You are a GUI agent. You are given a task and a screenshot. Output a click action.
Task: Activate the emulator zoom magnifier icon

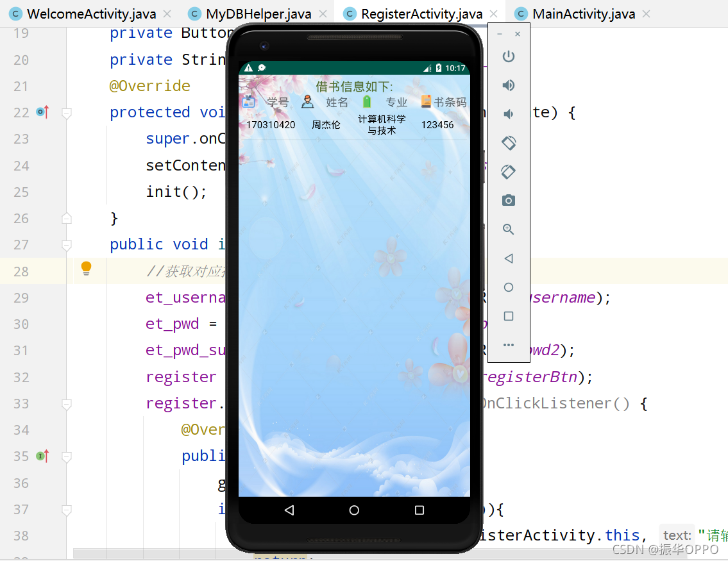click(509, 230)
